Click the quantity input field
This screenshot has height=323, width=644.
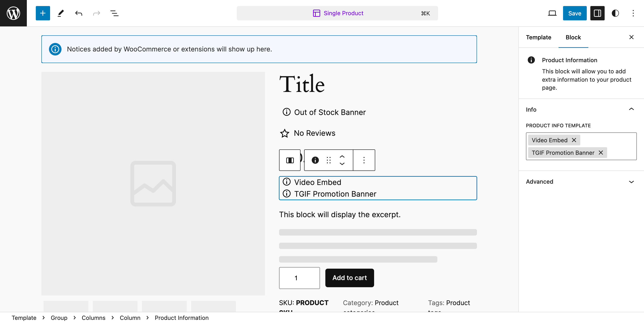[299, 278]
